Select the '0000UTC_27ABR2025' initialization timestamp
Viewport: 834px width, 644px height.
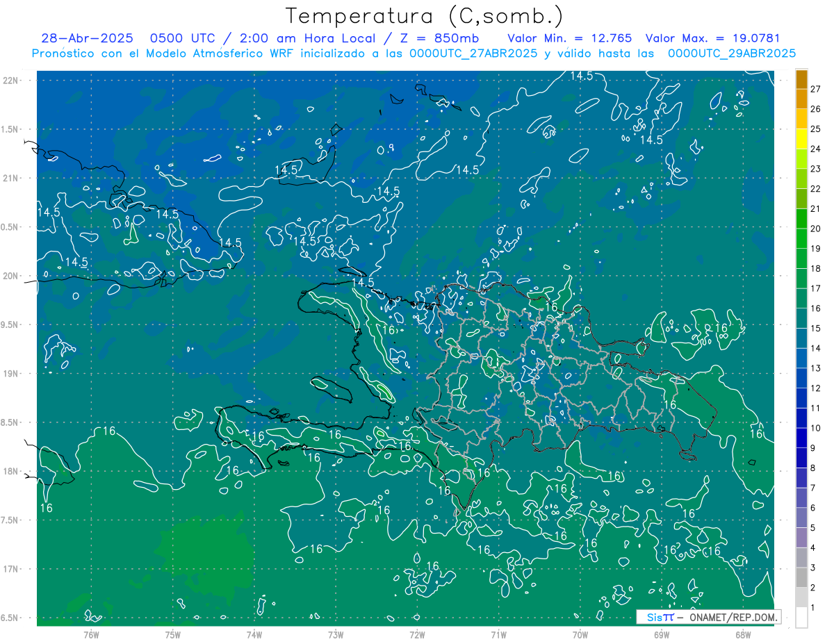(x=473, y=53)
